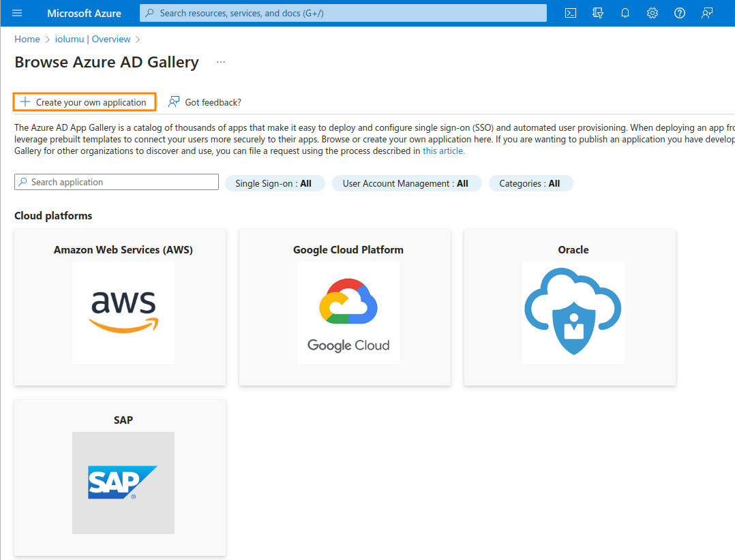Go to Home breadcrumb
735x560 pixels.
coord(27,40)
